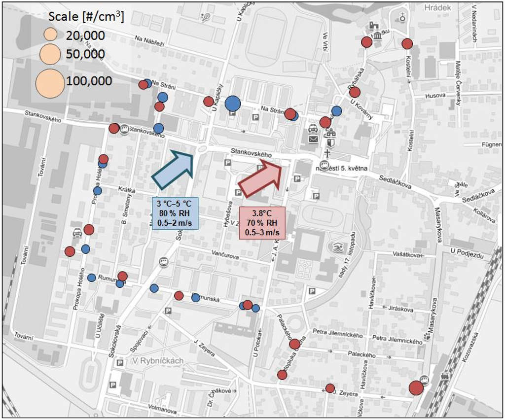Click the paw print icon on Masarykova
Viewport: 505px width, 420px height.
point(426,337)
